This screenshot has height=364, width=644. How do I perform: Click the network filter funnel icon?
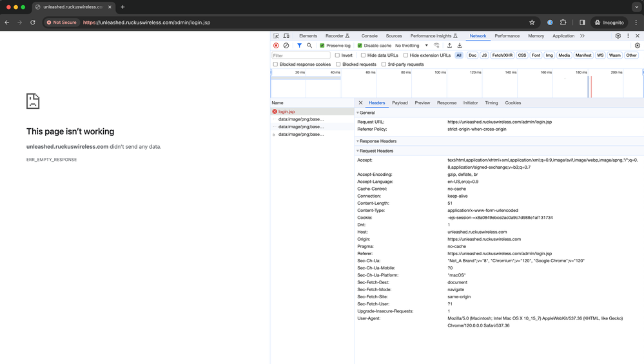coord(299,46)
